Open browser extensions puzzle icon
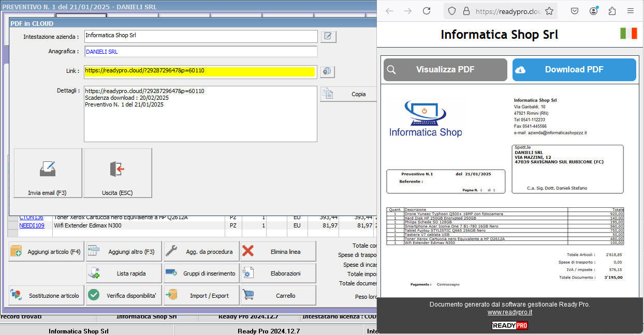 click(612, 11)
